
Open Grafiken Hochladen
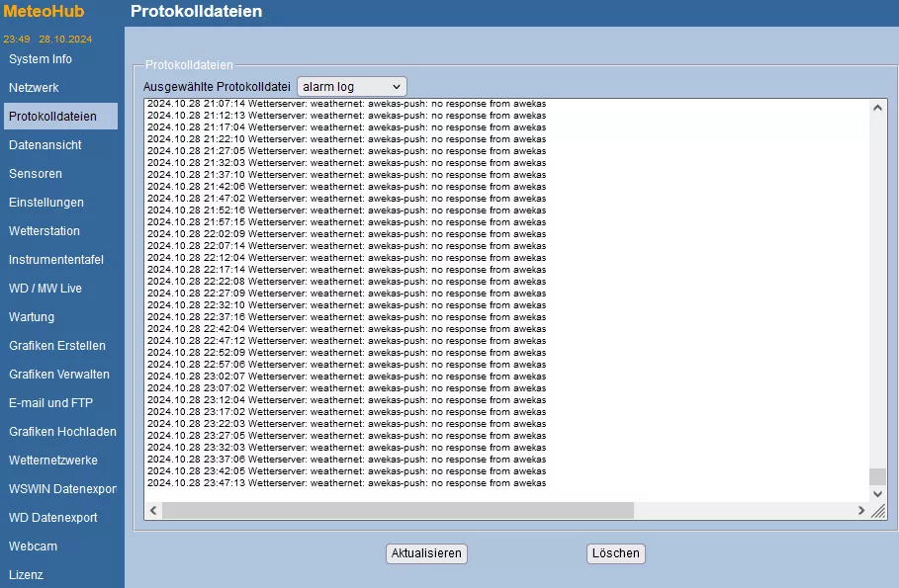tap(62, 432)
